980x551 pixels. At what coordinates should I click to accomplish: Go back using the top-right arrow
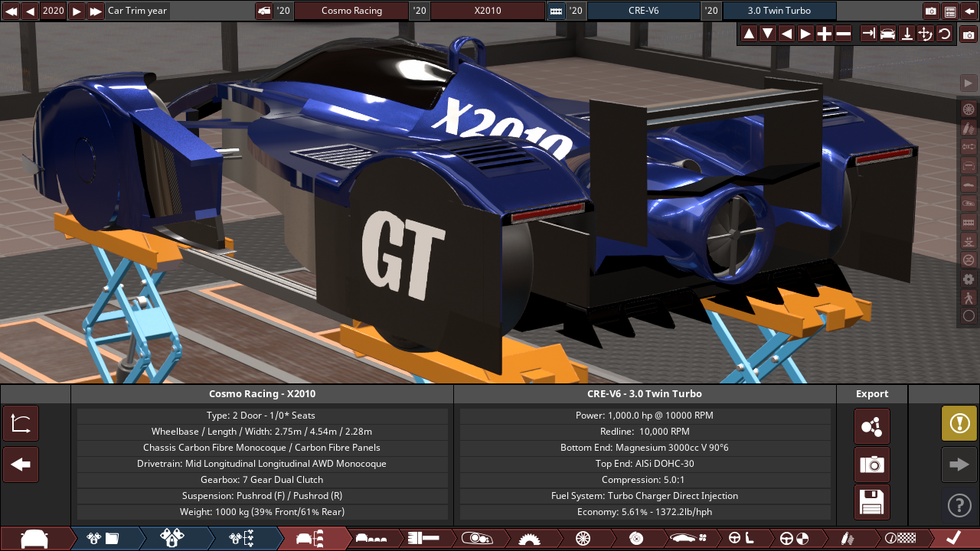pyautogui.click(x=969, y=11)
